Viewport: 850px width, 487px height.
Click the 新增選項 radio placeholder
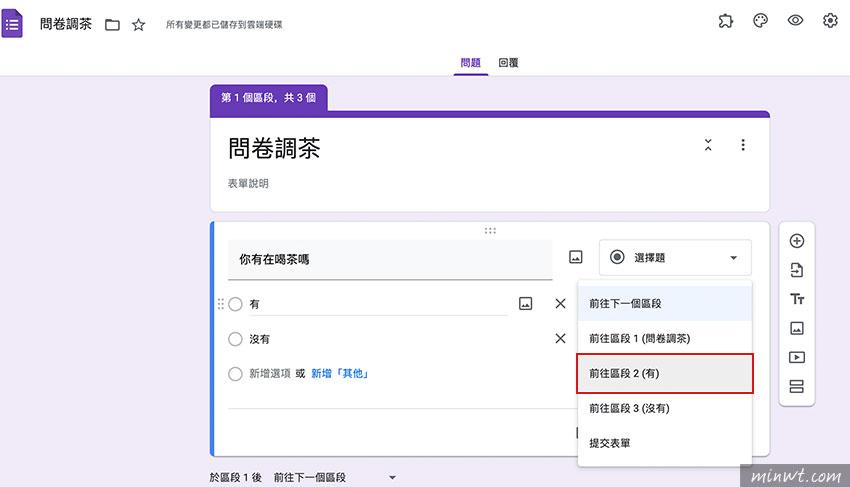point(235,374)
